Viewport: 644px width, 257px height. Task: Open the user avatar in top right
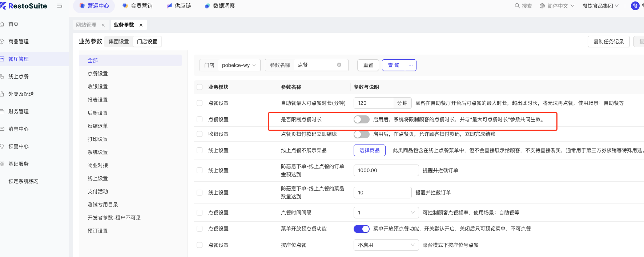(x=635, y=6)
